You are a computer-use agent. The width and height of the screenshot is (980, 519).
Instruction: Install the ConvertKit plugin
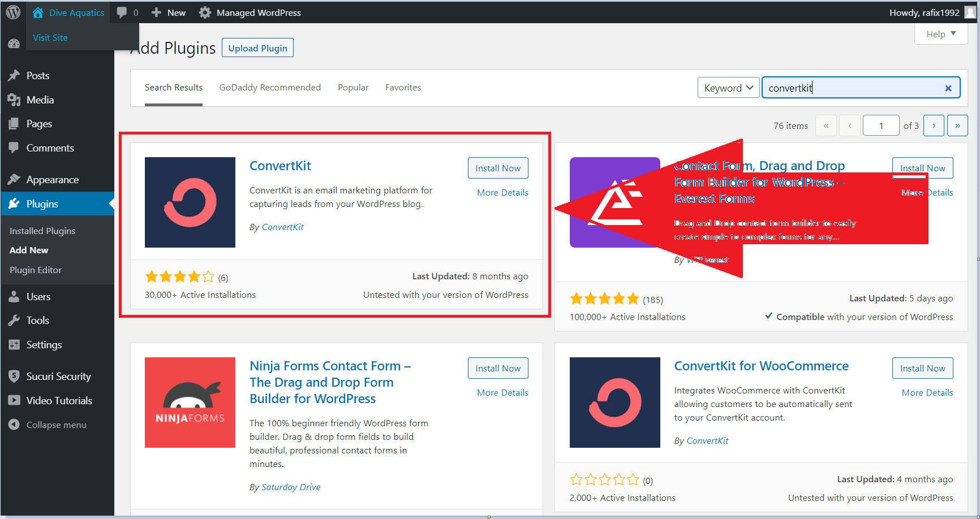[x=498, y=167]
